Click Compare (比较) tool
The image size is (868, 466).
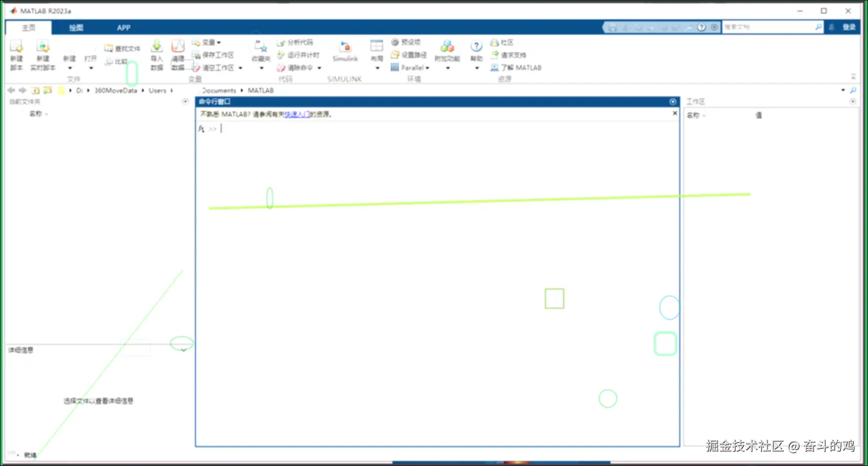point(116,62)
